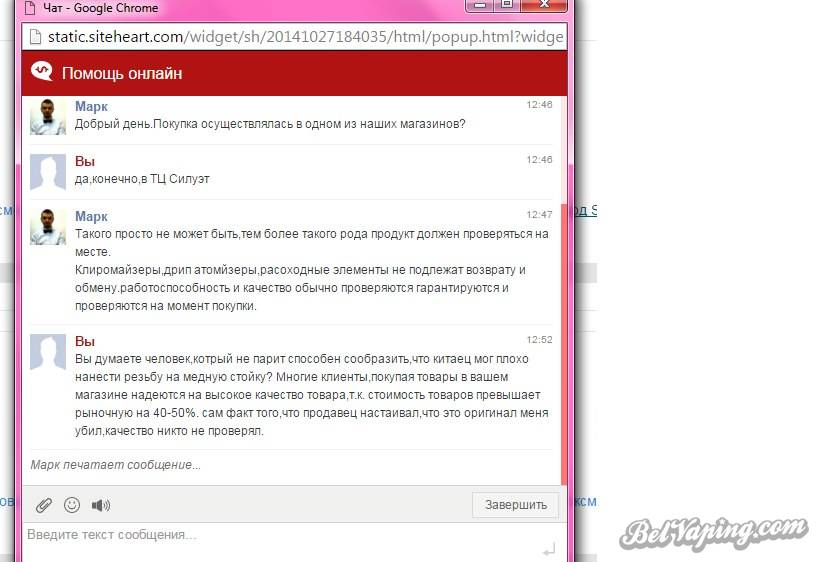
Task: Maximize the Чат Google Chrome window
Action: [x=507, y=5]
